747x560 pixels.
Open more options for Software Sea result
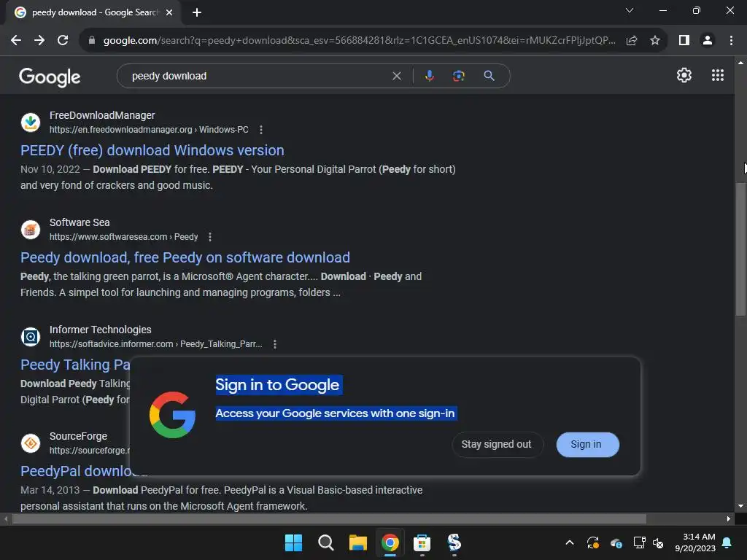(x=209, y=237)
